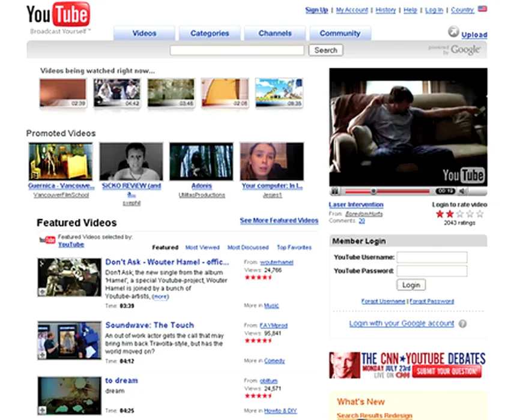
Task: Click the YouTube Username field
Action: 432,257
